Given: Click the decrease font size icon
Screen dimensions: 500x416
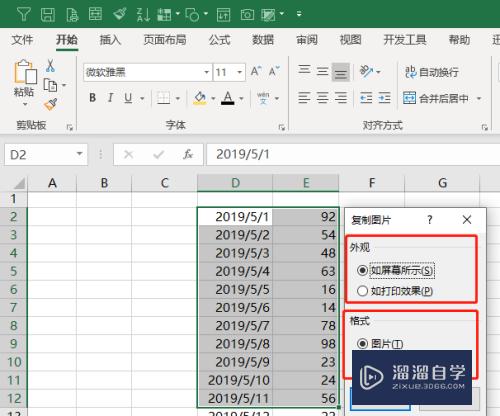Looking at the screenshot, I should coord(274,71).
